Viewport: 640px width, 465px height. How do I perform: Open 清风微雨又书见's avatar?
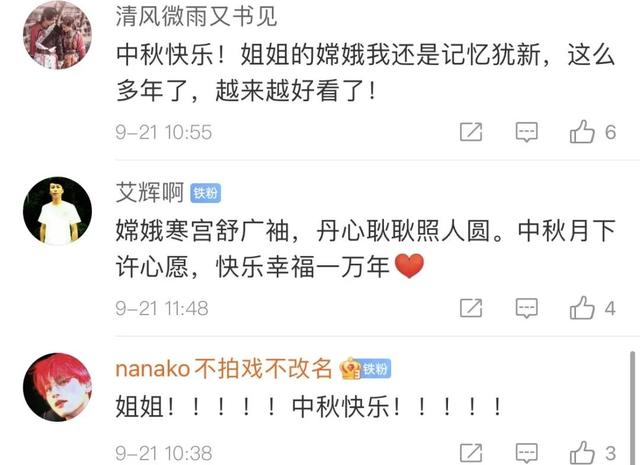[x=57, y=35]
